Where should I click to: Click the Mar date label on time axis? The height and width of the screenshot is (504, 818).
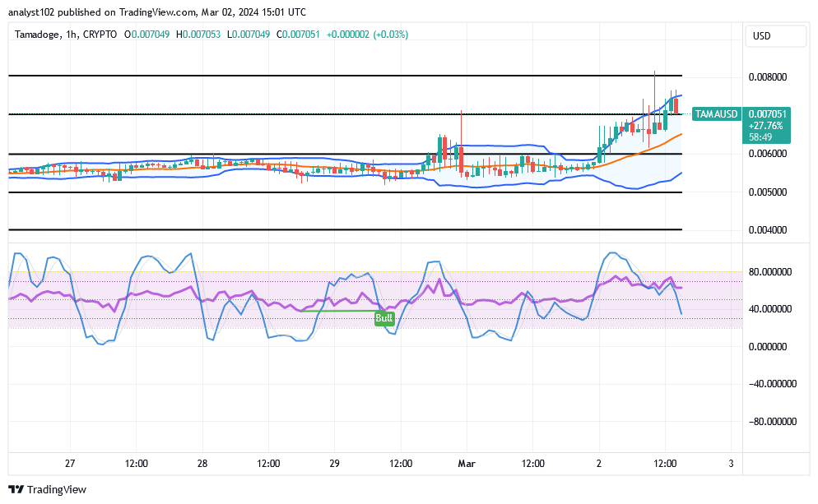(467, 464)
